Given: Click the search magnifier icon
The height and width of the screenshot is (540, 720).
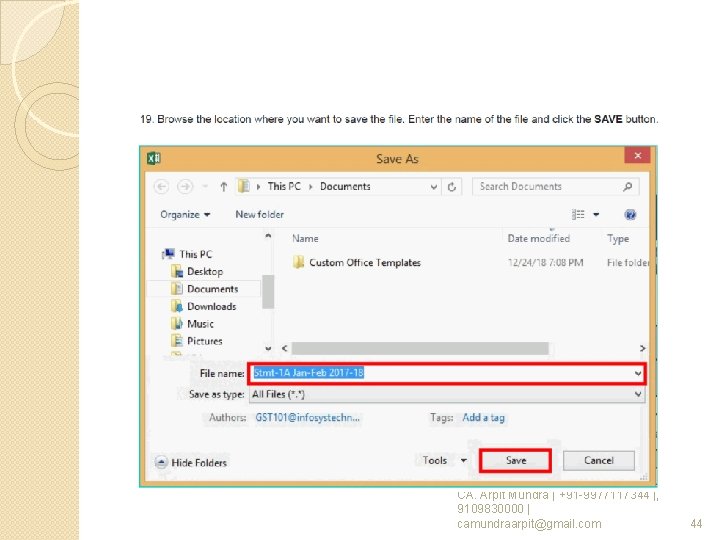Looking at the screenshot, I should (628, 186).
